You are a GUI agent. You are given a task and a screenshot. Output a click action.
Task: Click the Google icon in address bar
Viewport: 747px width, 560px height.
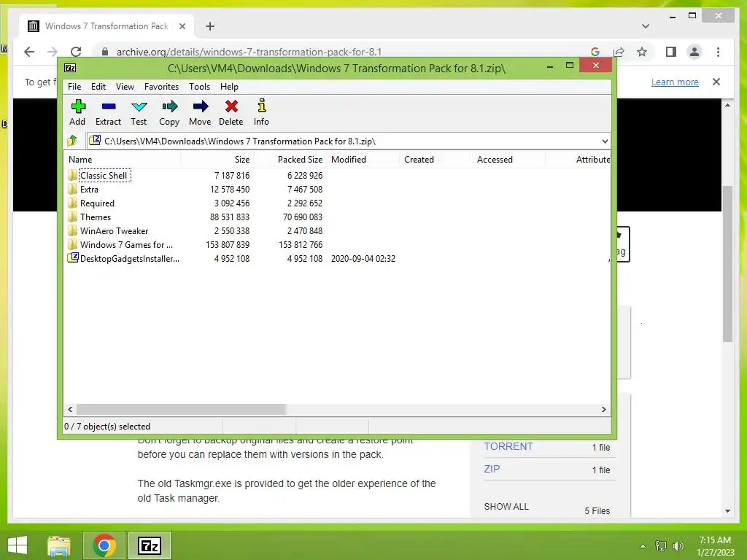[595, 52]
